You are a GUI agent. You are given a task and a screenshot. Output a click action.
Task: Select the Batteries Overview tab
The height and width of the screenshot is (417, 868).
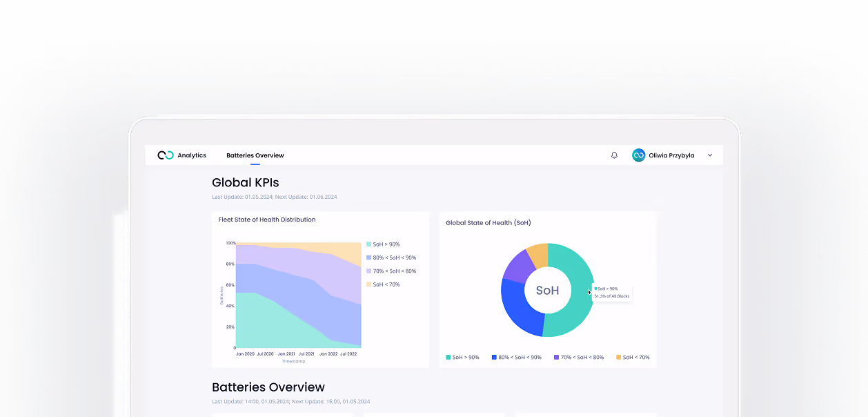pos(255,155)
